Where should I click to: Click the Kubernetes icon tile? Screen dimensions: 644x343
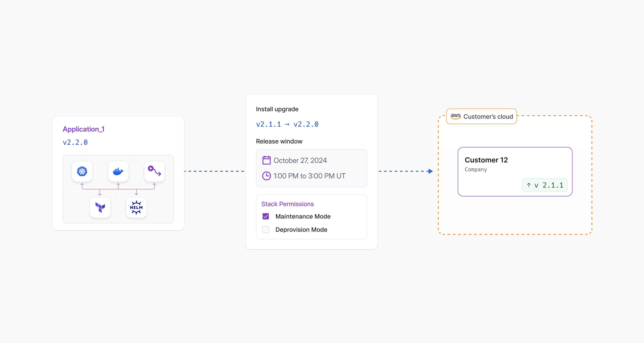tap(82, 171)
